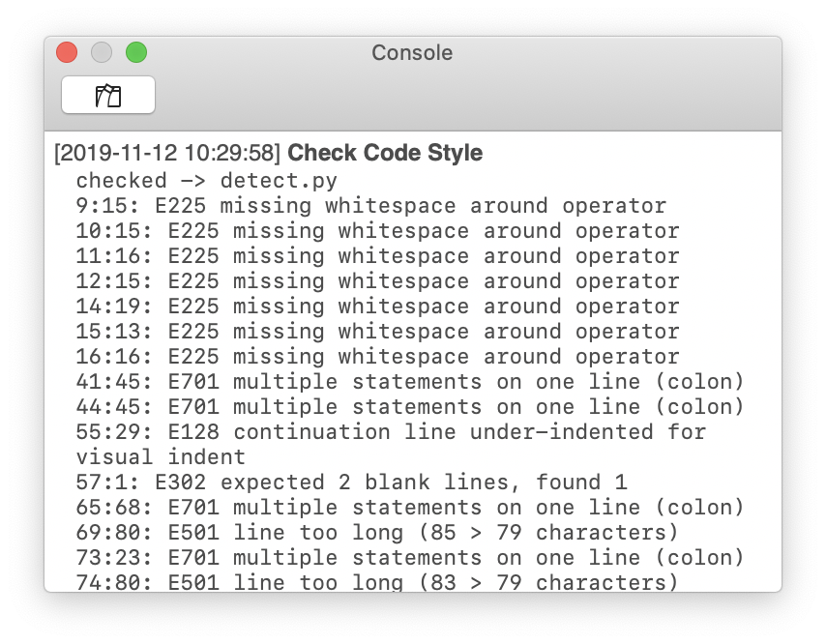The image size is (826, 644).
Task: Select the '11:16: E225' warning line
Action: pos(378,256)
